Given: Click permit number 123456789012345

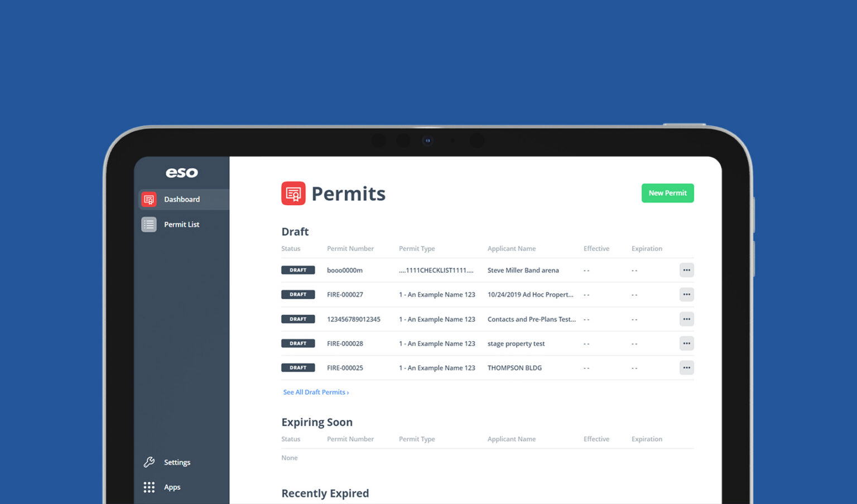Looking at the screenshot, I should pyautogui.click(x=354, y=319).
